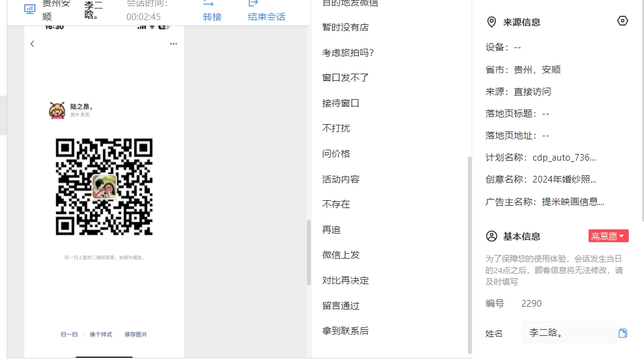Click customer name 李二晗。 in header
The width and height of the screenshot is (644, 359).
93,10
